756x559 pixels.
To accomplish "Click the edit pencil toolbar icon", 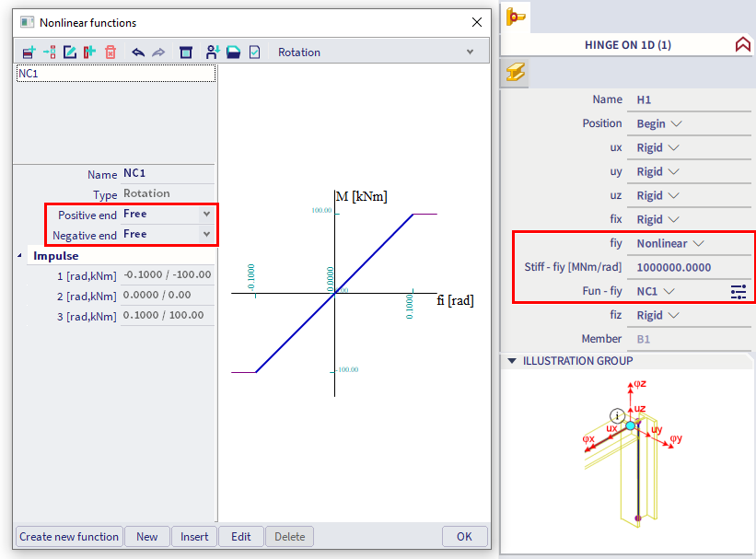I will [x=69, y=52].
